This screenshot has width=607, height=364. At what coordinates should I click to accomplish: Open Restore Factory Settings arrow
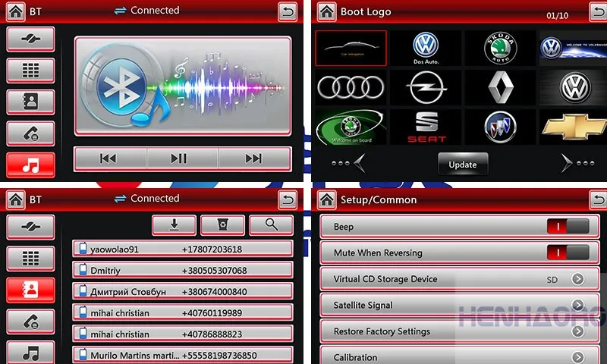[x=578, y=331]
